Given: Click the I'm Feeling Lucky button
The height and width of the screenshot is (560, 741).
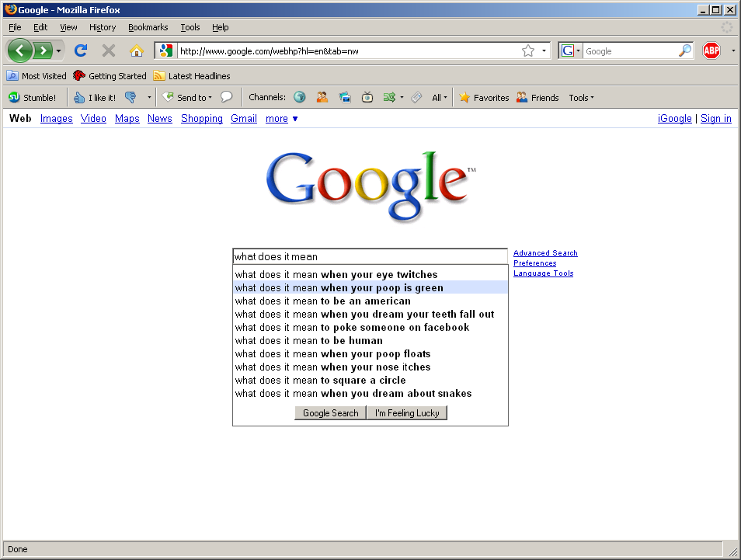Looking at the screenshot, I should 407,413.
